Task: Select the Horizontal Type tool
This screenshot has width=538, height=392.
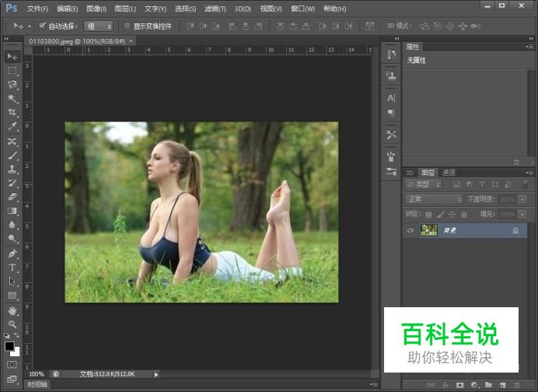Action: (x=12, y=268)
